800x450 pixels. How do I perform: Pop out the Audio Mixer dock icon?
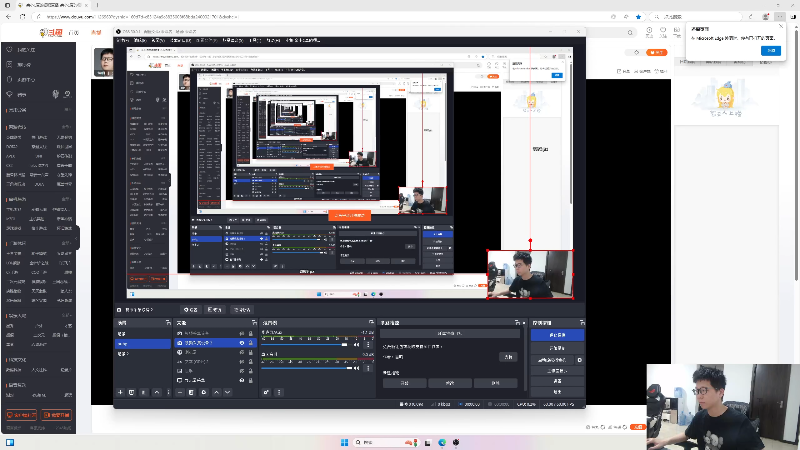tap(371, 323)
